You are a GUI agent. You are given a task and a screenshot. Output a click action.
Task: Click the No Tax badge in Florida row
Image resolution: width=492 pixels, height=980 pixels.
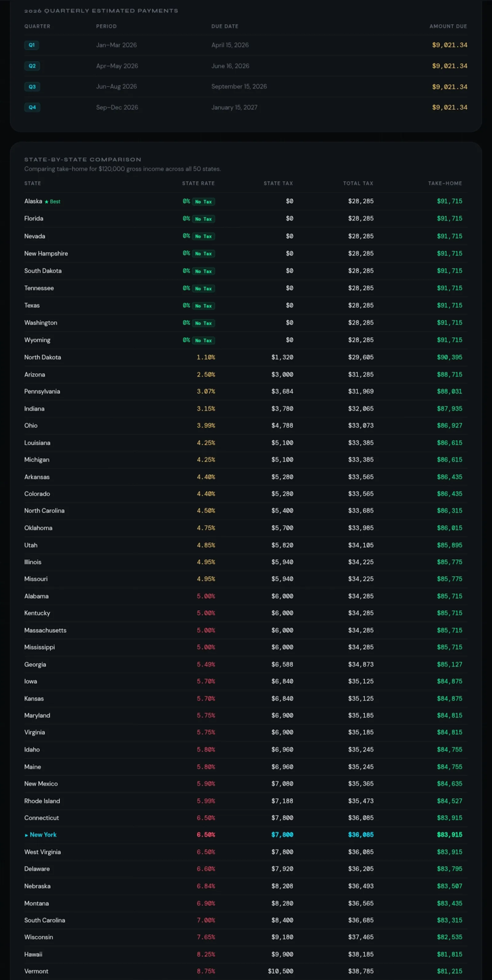click(x=203, y=219)
